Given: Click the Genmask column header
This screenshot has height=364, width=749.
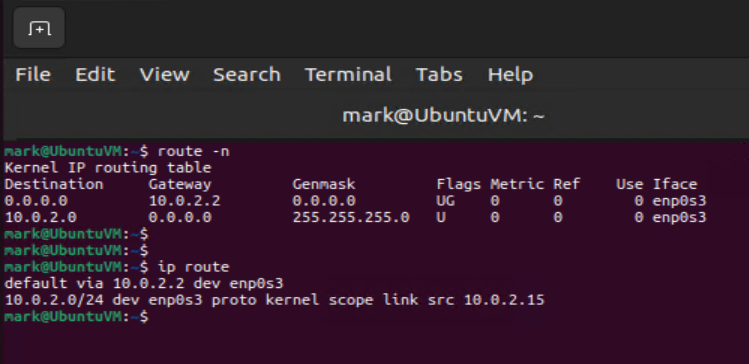Looking at the screenshot, I should 324,184.
